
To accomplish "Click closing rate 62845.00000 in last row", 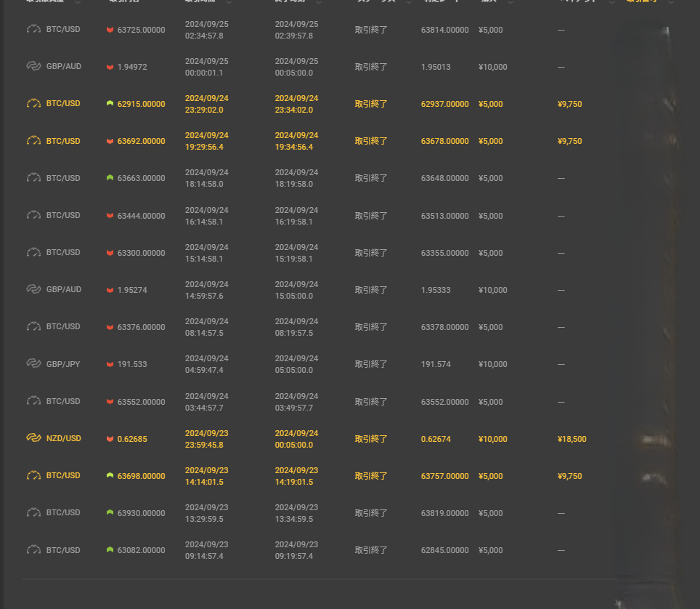I will (x=444, y=550).
